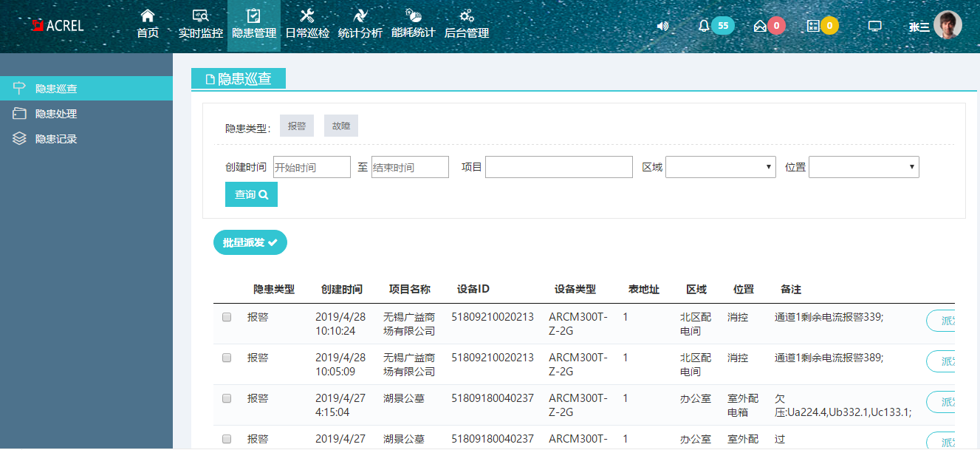This screenshot has width=980, height=450.
Task: Click the 创建时间 column header
Action: click(342, 290)
